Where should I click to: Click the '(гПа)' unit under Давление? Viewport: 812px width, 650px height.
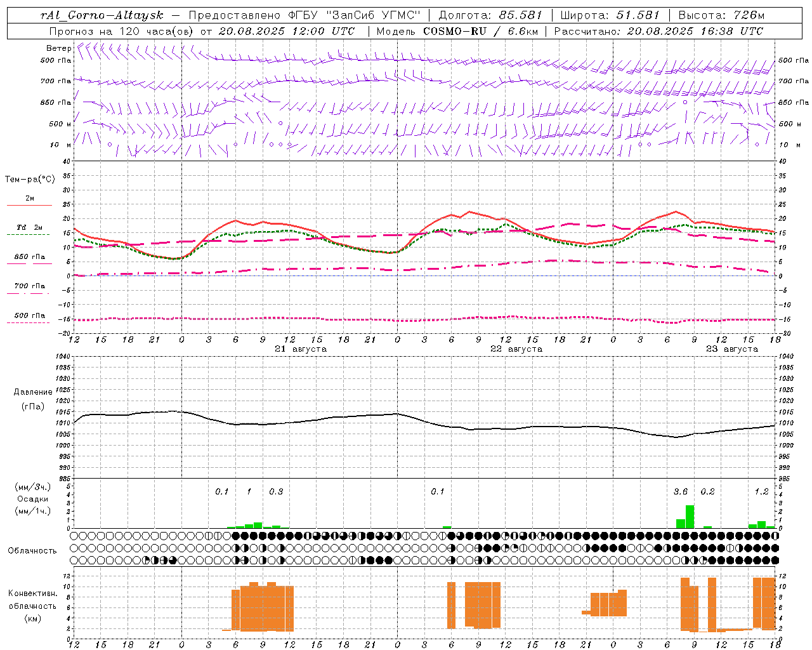click(33, 407)
